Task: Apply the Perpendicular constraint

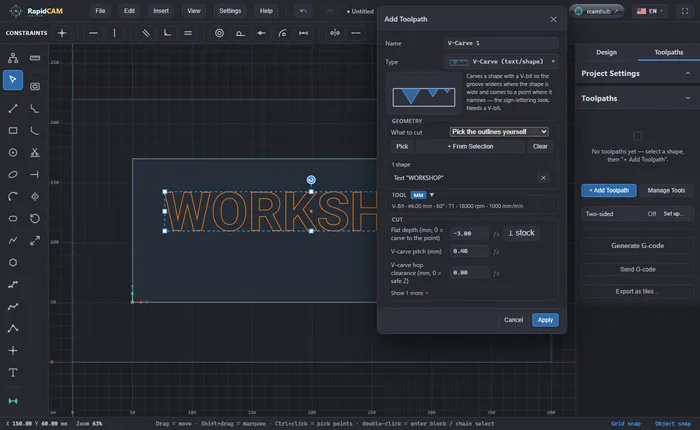Action: click(167, 33)
